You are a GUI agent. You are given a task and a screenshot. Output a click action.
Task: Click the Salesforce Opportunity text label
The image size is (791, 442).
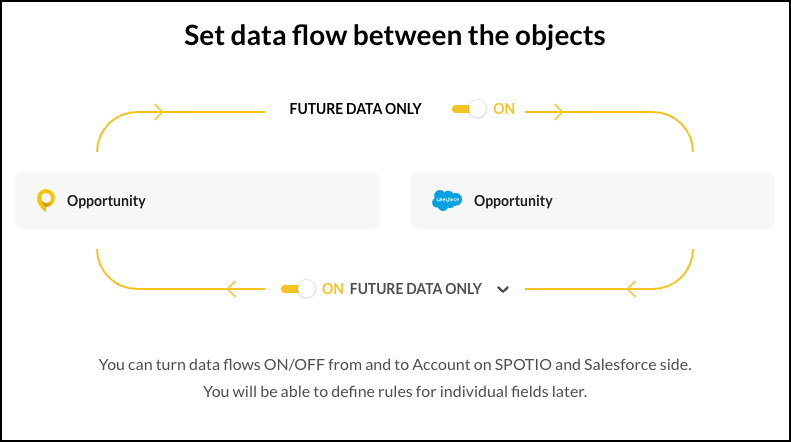pos(513,201)
